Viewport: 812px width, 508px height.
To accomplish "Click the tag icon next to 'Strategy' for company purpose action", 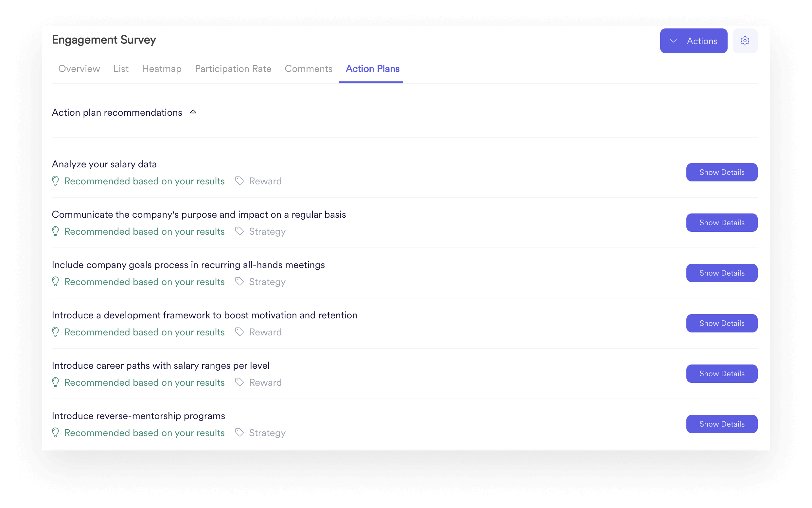I will coord(239,231).
